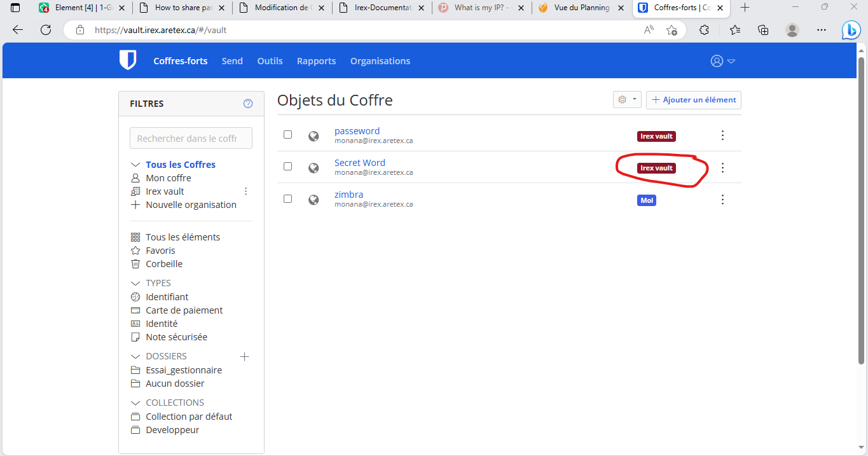Image resolution: width=868 pixels, height=456 pixels.
Task: Open the Rapports navigation tab
Action: point(316,61)
